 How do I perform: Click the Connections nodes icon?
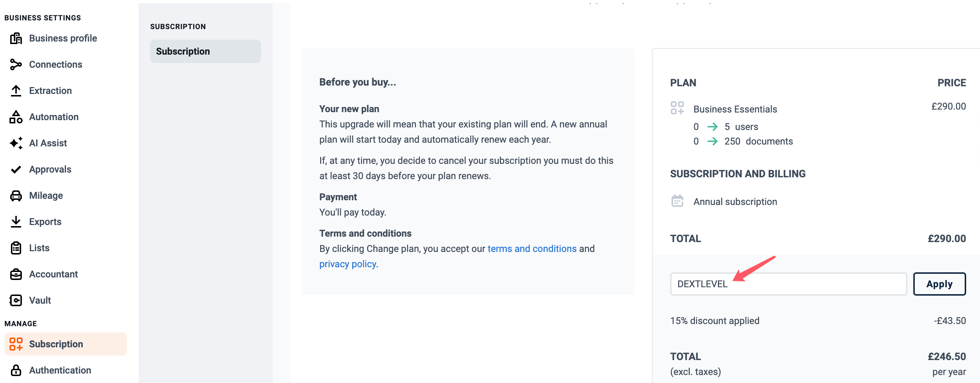coord(16,64)
